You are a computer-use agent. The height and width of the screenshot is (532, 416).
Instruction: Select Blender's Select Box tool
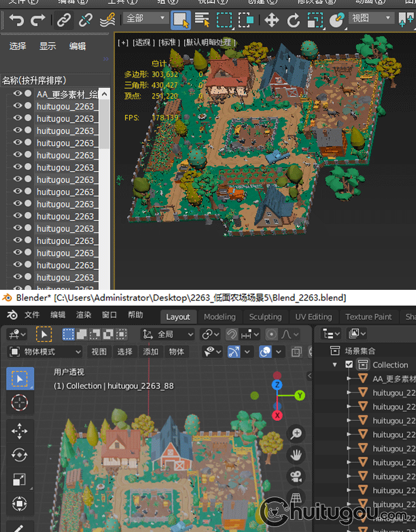20,378
